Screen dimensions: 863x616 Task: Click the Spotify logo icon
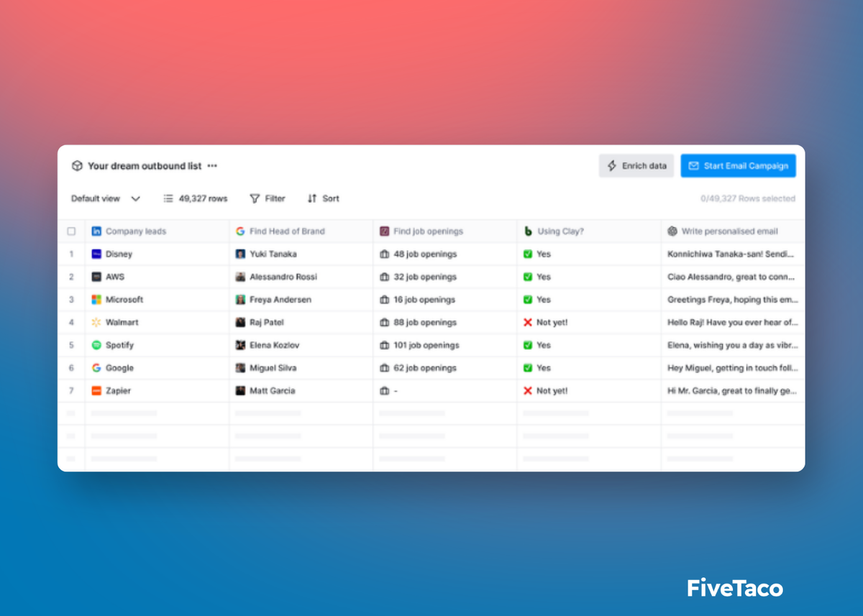(96, 345)
